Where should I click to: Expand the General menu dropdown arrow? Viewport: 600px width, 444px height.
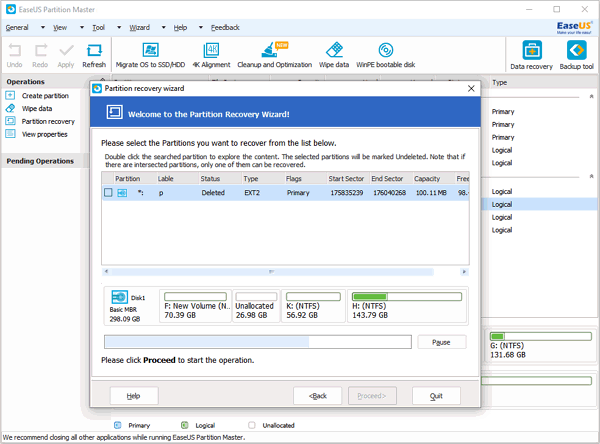pos(43,28)
